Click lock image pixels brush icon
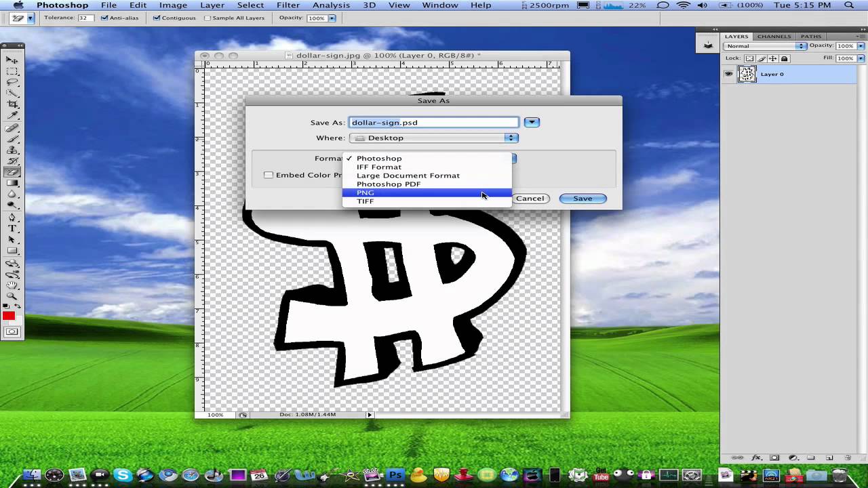Image resolution: width=868 pixels, height=488 pixels. [761, 58]
